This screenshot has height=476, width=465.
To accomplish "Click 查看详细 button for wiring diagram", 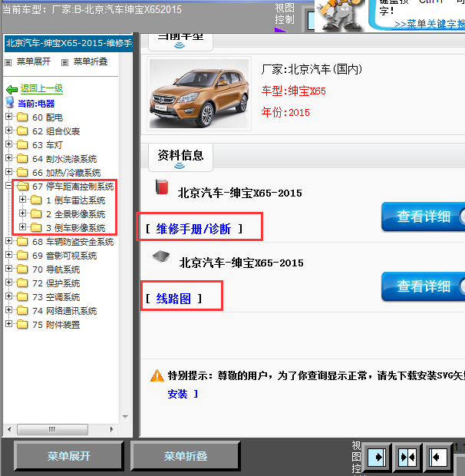I will click(x=423, y=286).
